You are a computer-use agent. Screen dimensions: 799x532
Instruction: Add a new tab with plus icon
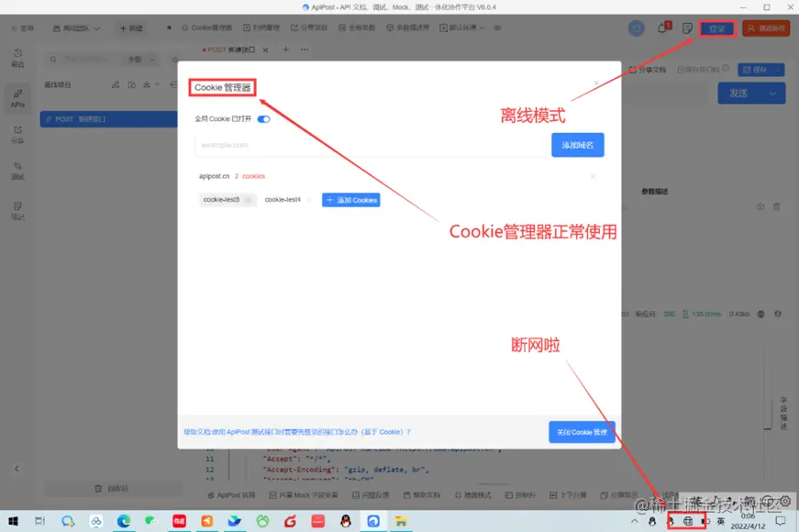coord(286,50)
